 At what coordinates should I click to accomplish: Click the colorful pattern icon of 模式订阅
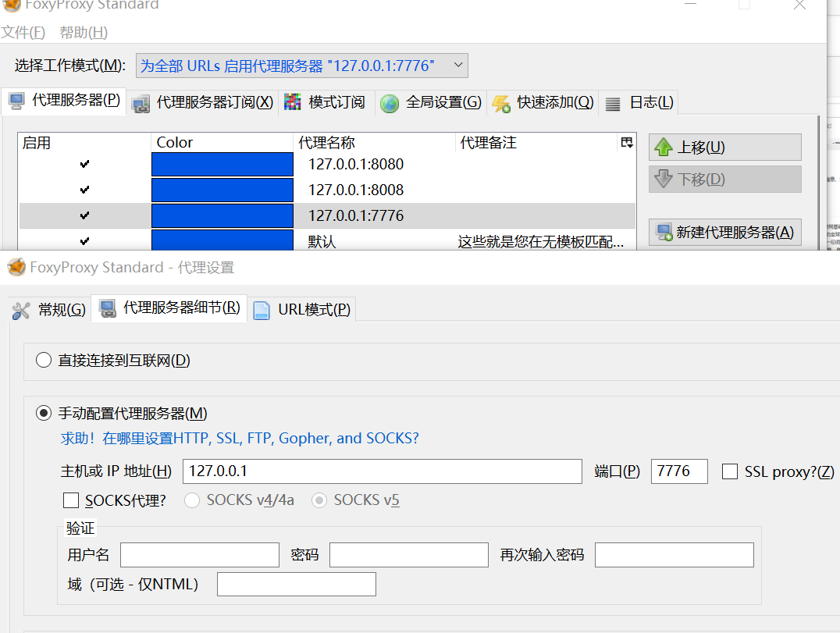[292, 101]
